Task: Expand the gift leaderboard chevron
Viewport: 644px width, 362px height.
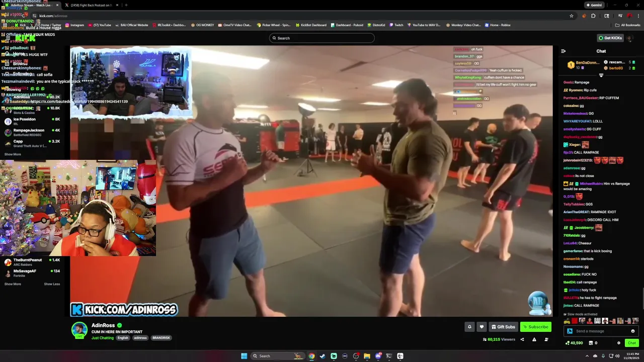Action: (601, 75)
